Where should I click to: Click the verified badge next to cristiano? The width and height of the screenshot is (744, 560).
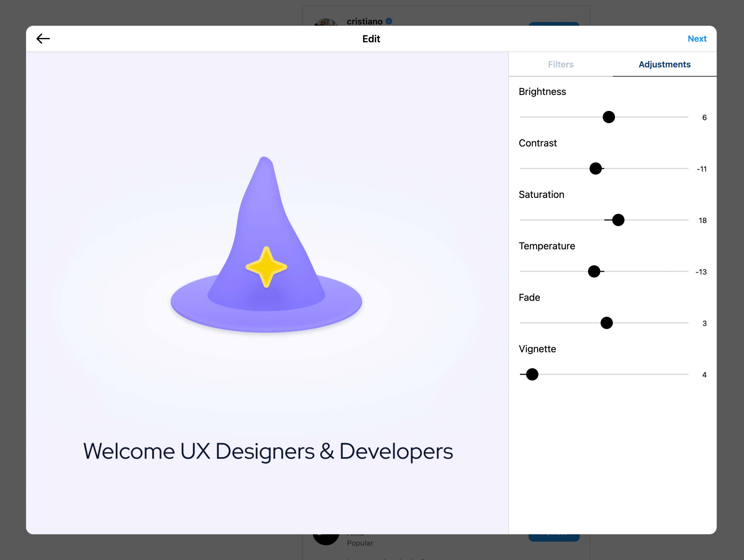coord(389,21)
